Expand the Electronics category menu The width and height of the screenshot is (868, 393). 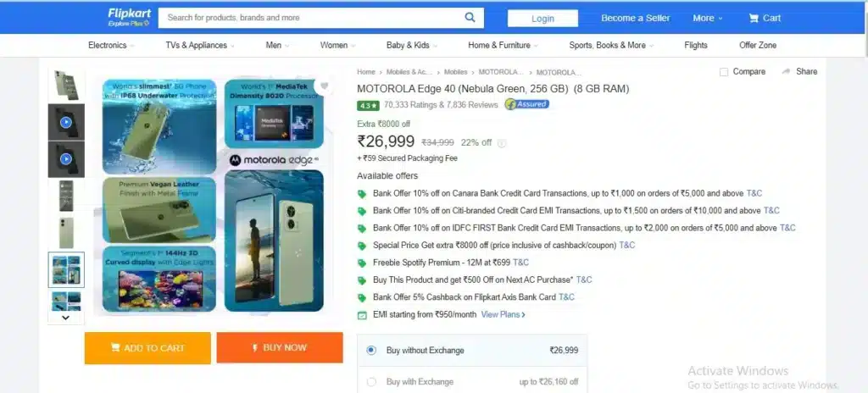click(111, 46)
